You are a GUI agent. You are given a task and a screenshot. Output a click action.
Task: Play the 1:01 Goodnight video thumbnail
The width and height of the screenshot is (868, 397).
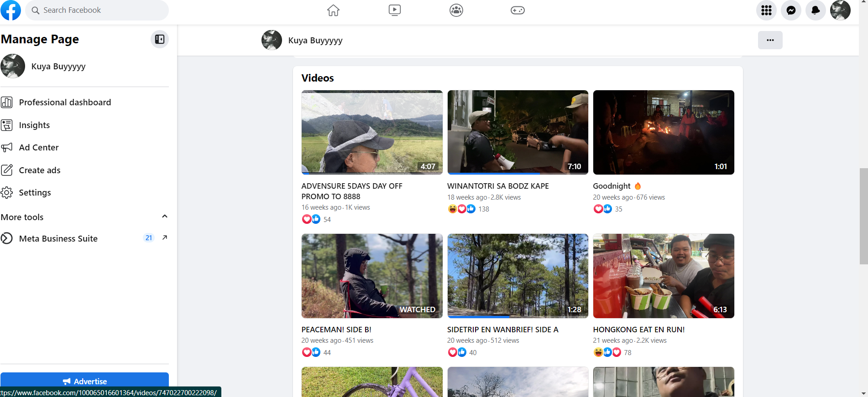664,132
